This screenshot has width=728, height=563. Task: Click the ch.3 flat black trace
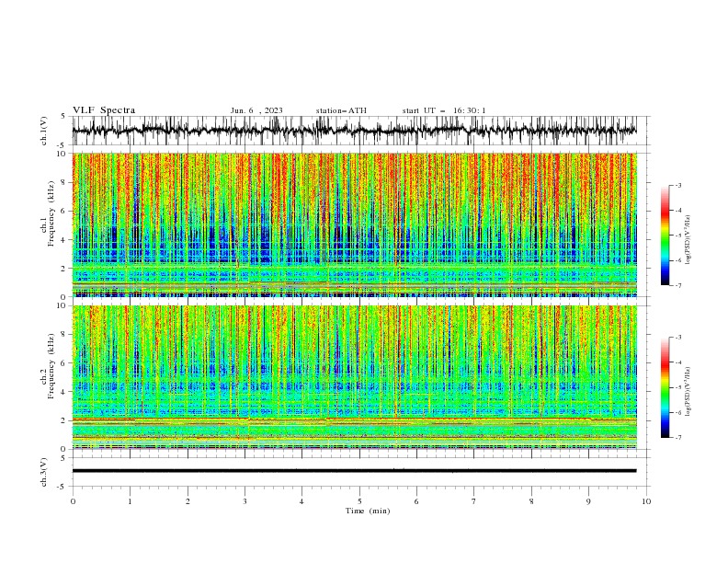click(354, 471)
